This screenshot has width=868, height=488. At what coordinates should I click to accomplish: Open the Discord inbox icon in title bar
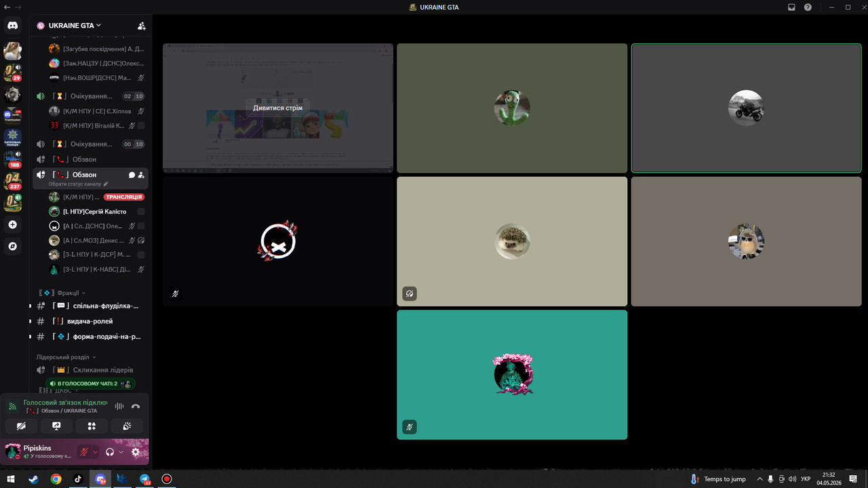pos(791,7)
